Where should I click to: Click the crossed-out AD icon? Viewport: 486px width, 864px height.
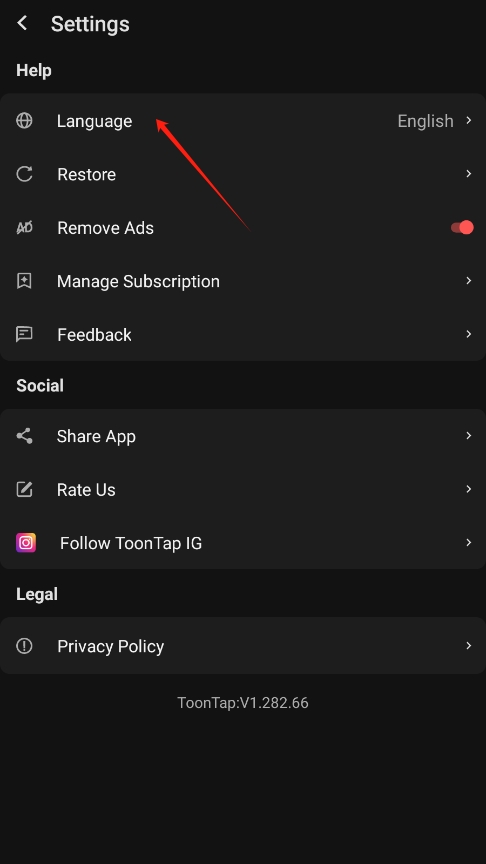24,227
